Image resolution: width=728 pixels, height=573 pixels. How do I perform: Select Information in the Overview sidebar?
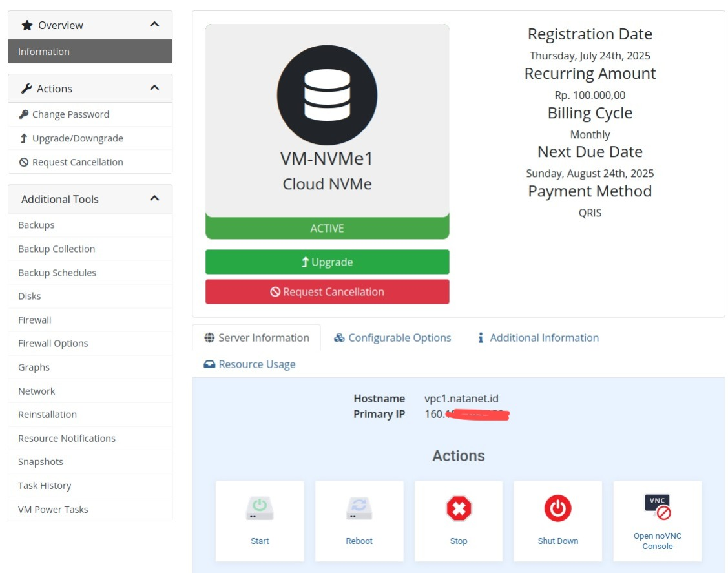click(x=90, y=51)
